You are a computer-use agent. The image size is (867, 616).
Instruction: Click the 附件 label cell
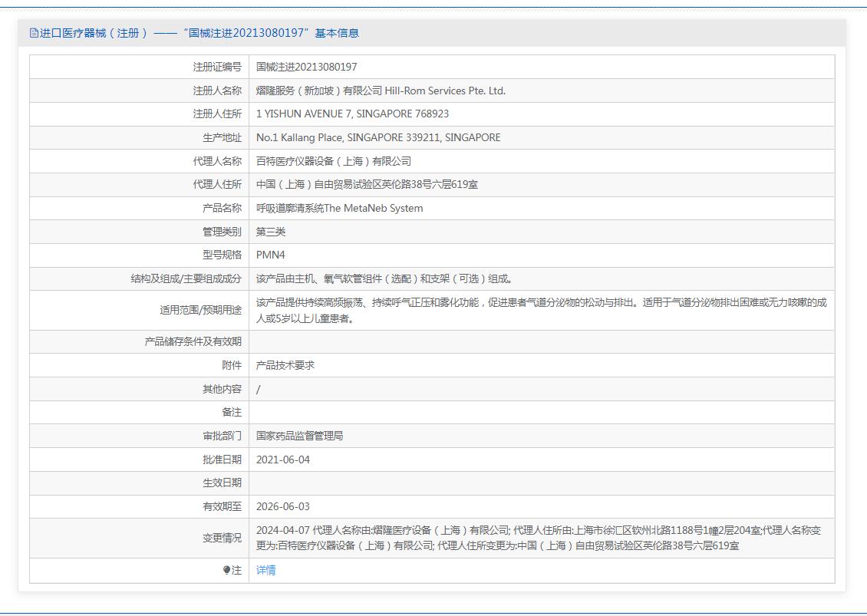140,365
